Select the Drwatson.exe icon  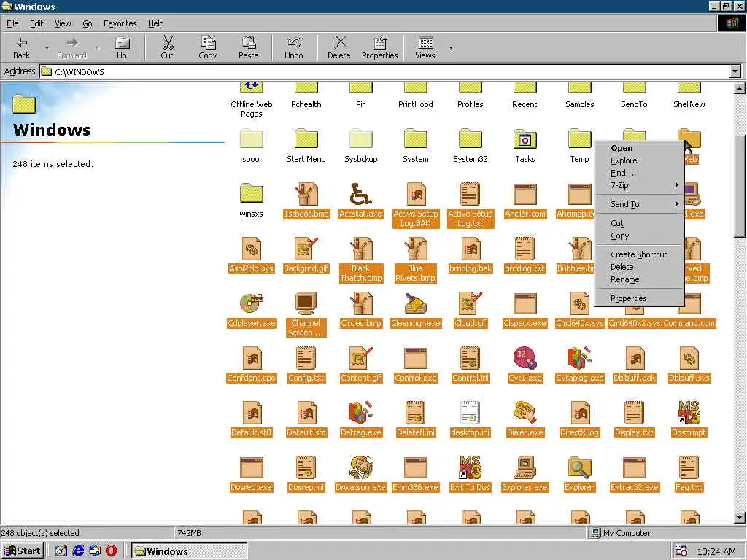[x=360, y=467]
